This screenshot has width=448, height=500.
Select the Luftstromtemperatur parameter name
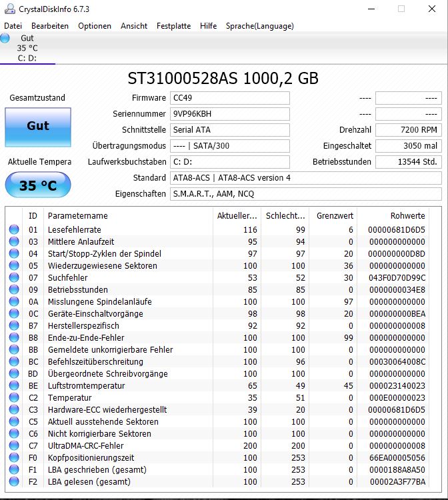click(x=87, y=385)
